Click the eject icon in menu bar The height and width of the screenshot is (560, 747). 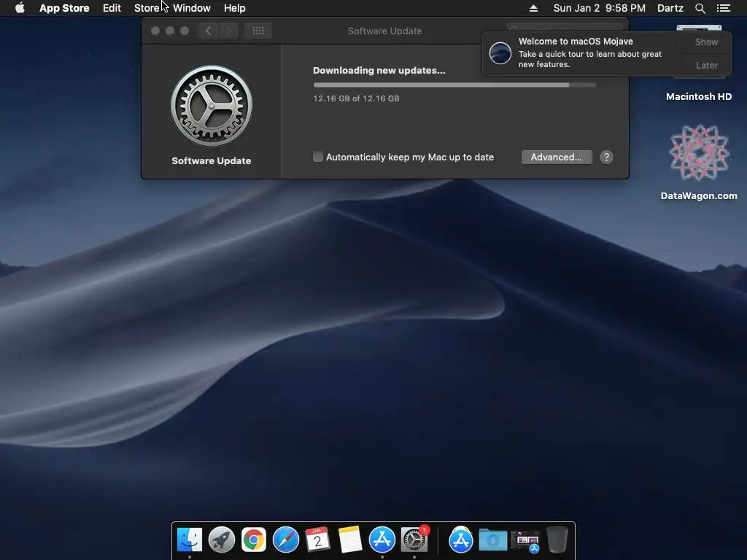tap(533, 8)
